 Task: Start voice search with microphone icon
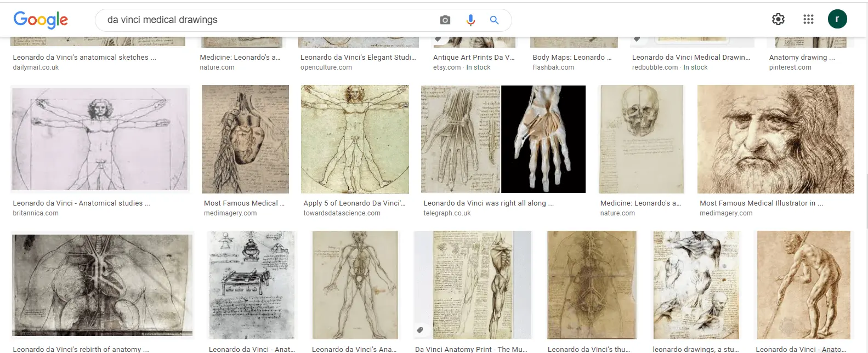pos(470,20)
